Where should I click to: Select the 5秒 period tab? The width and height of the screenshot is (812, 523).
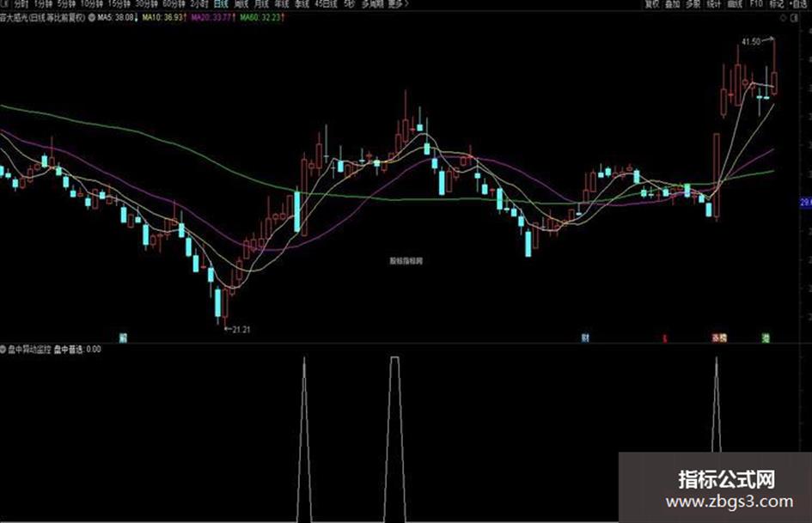pos(349,3)
